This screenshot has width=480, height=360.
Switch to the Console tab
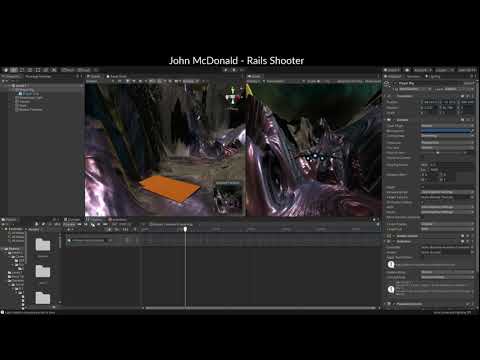point(73,220)
